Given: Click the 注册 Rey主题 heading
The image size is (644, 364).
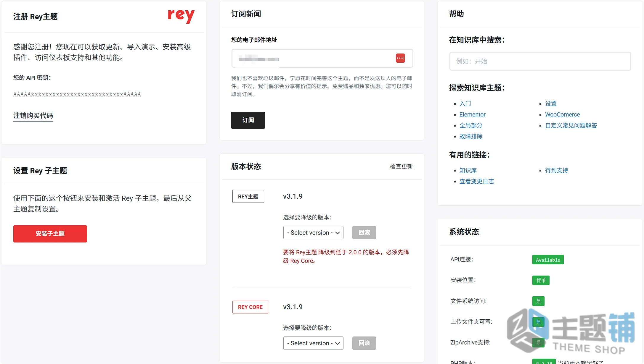Looking at the screenshot, I should click(x=35, y=17).
